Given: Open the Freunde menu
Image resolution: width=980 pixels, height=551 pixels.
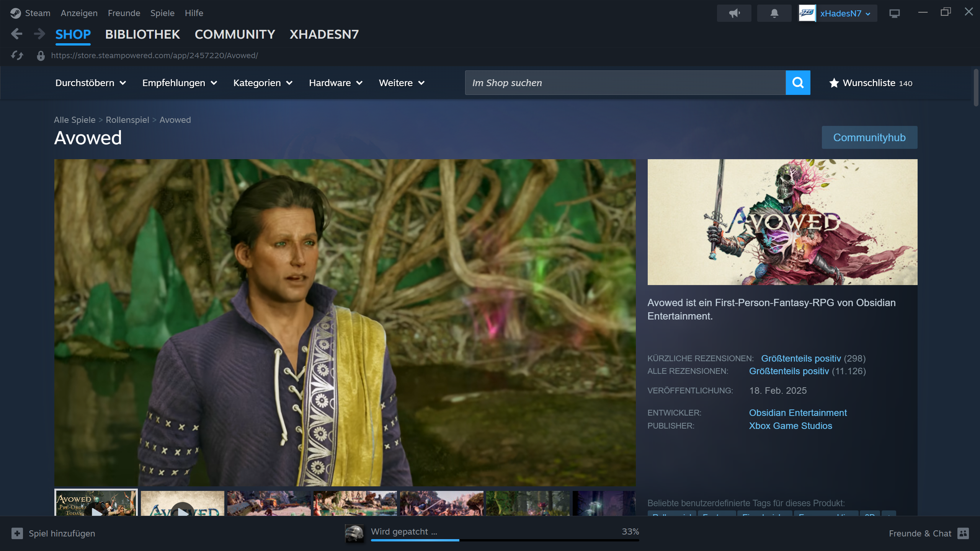Looking at the screenshot, I should [x=124, y=13].
